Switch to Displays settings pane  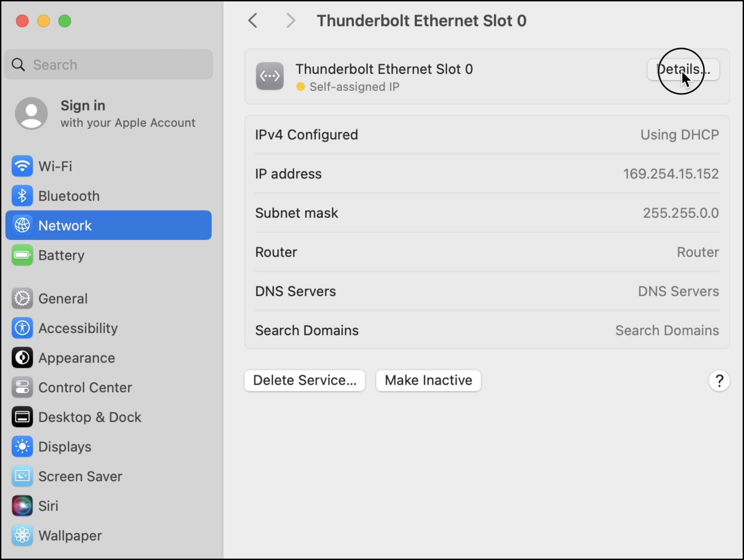click(x=65, y=447)
